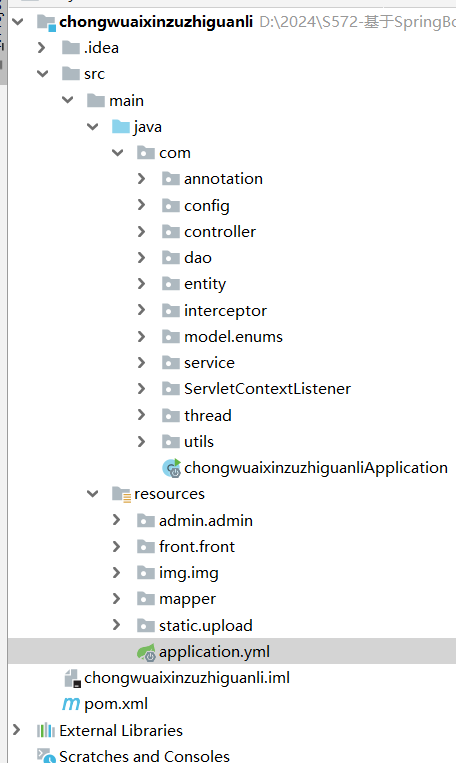The width and height of the screenshot is (456, 763).
Task: Expand the External Libraries node
Action: (17, 730)
